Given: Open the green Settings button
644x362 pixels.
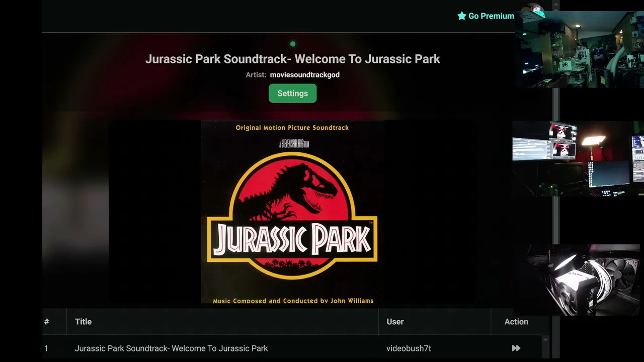Looking at the screenshot, I should point(292,94).
